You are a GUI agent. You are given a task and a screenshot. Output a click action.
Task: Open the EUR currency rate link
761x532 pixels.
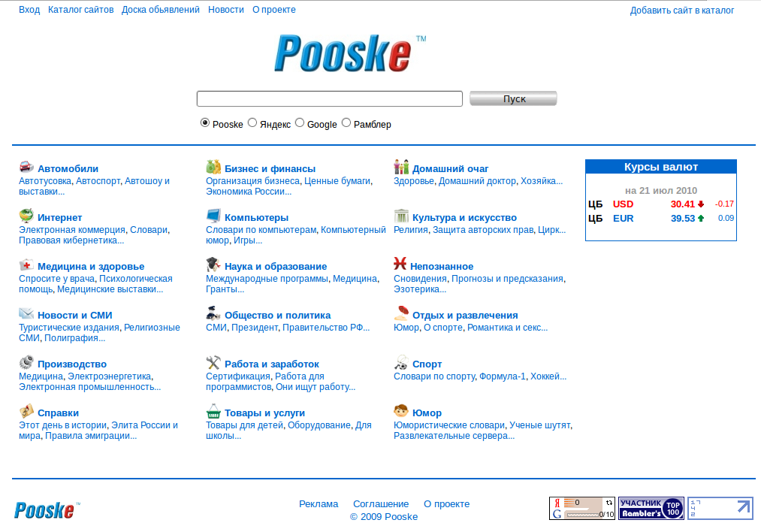tap(624, 219)
